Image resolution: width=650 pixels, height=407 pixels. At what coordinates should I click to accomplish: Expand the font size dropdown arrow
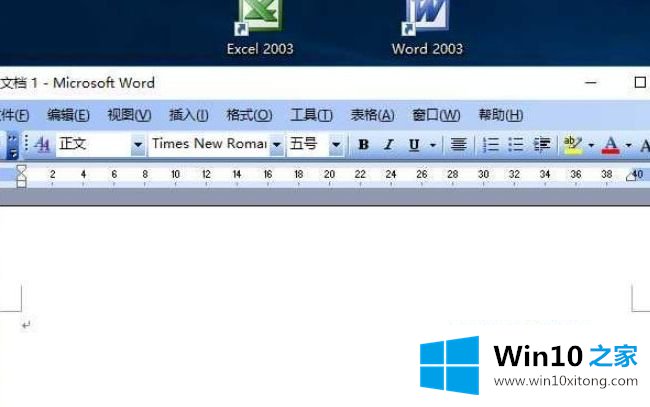point(336,145)
